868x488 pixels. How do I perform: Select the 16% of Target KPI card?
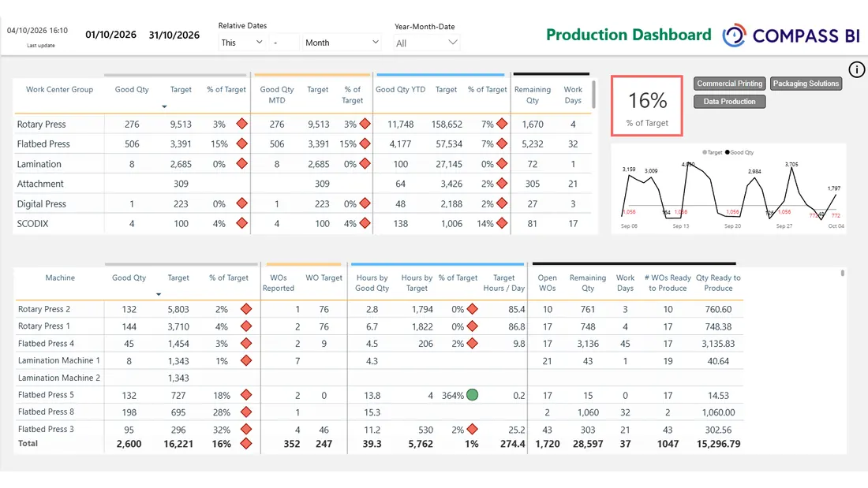tap(646, 106)
